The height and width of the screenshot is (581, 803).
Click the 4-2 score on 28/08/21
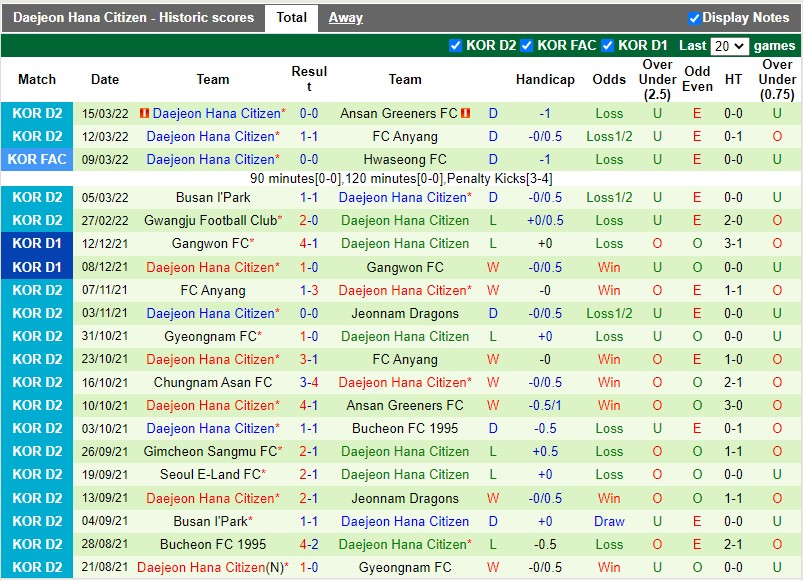click(309, 544)
